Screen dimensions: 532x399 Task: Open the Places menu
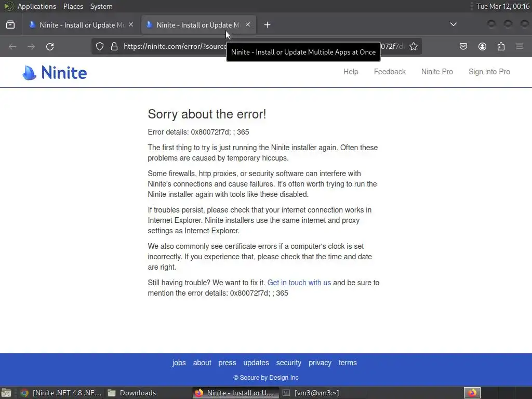pyautogui.click(x=73, y=6)
